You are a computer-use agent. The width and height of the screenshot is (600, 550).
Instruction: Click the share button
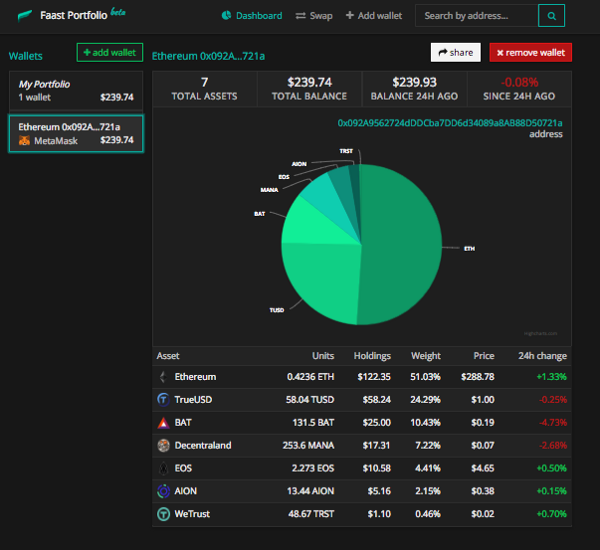tap(456, 52)
